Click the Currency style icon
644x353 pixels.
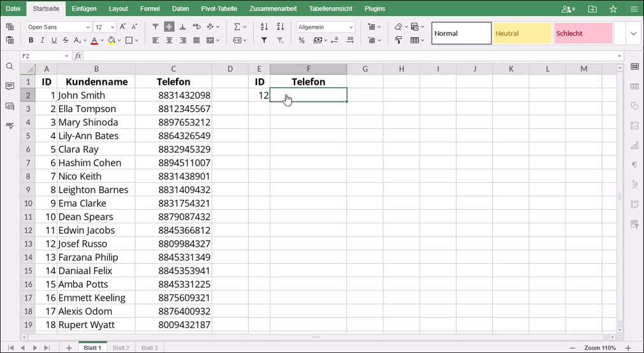tap(318, 40)
